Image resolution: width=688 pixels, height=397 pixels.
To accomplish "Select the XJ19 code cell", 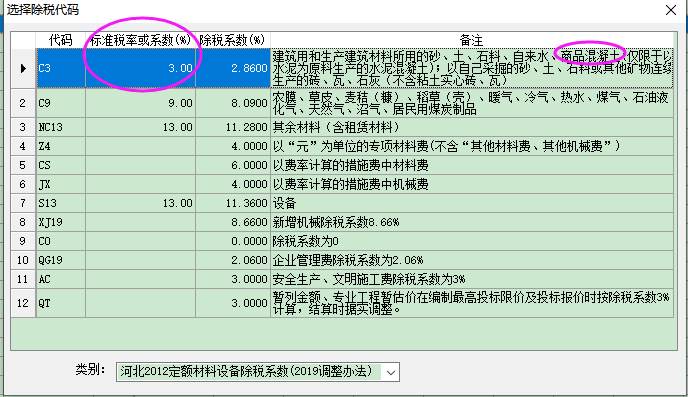I will [61, 222].
